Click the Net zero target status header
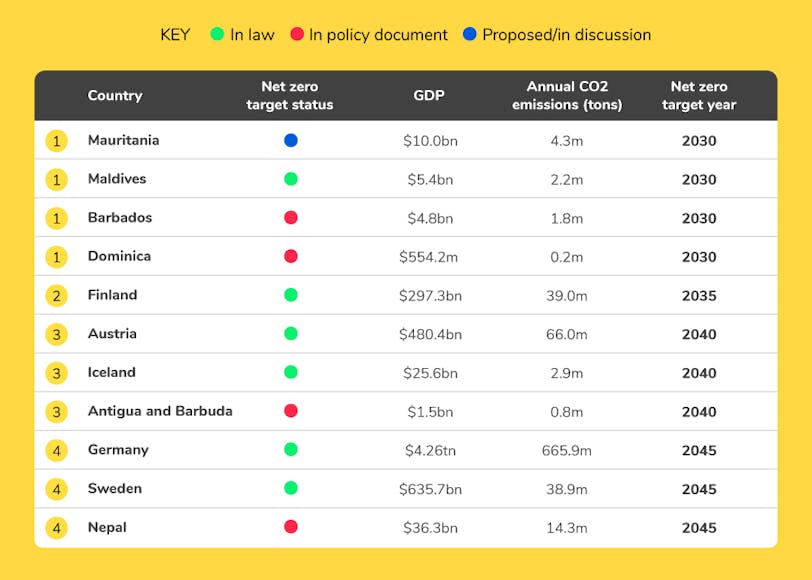The width and height of the screenshot is (812, 580). click(x=290, y=96)
